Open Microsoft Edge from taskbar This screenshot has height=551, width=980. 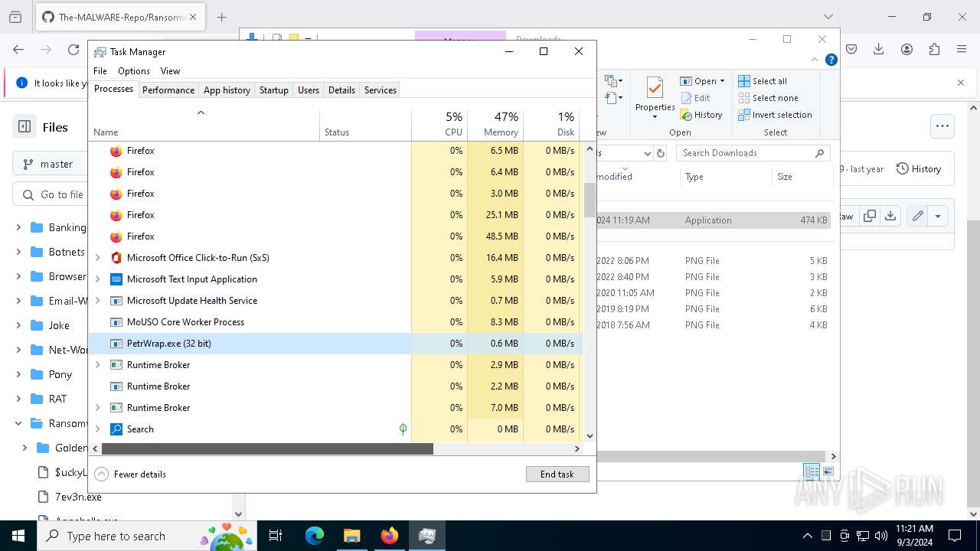click(315, 536)
